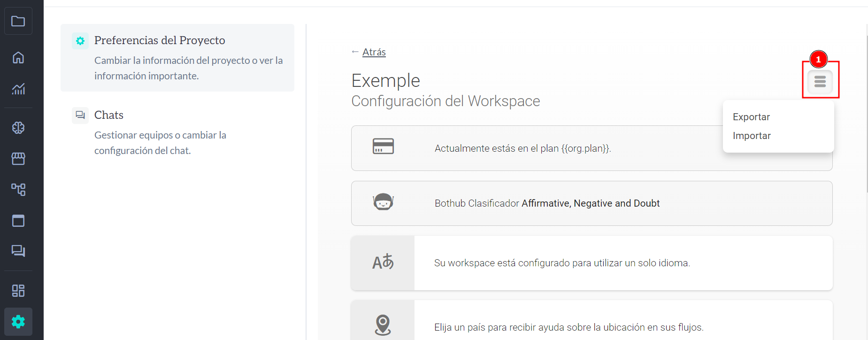The width and height of the screenshot is (868, 340).
Task: Select Importar from the dropdown menu
Action: coord(752,136)
